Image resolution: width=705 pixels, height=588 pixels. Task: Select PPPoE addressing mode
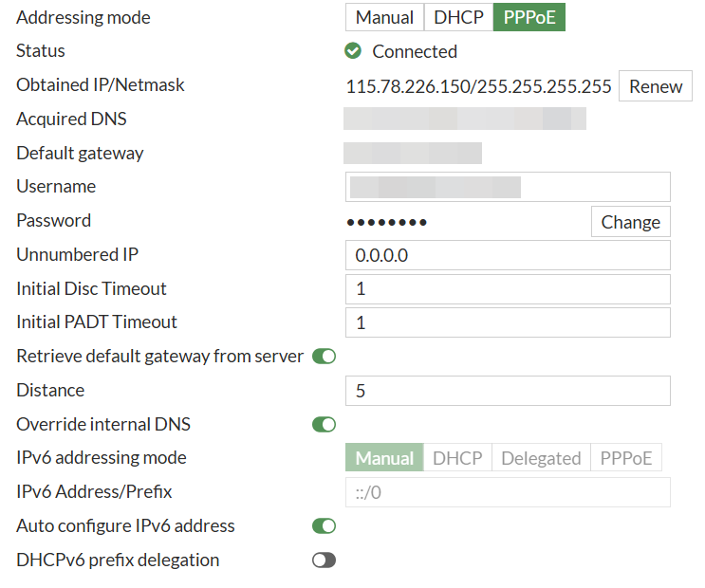(529, 17)
